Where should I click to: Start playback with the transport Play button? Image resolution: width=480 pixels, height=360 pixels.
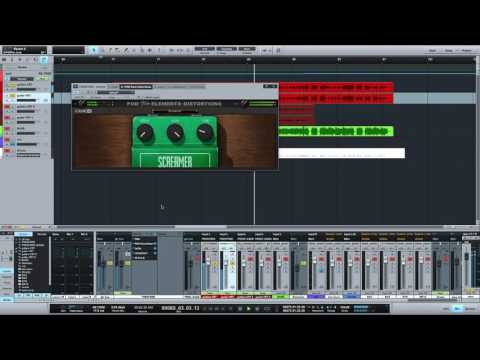point(248,309)
